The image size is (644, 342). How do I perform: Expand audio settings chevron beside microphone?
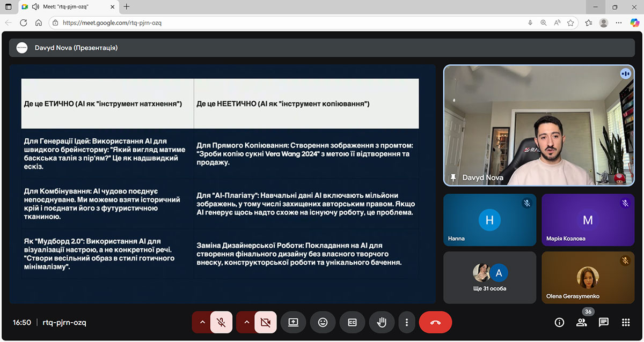tap(202, 322)
